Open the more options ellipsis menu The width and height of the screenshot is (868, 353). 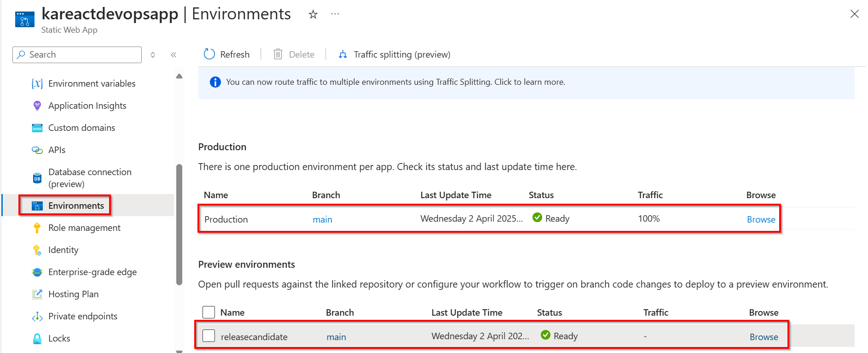[335, 14]
